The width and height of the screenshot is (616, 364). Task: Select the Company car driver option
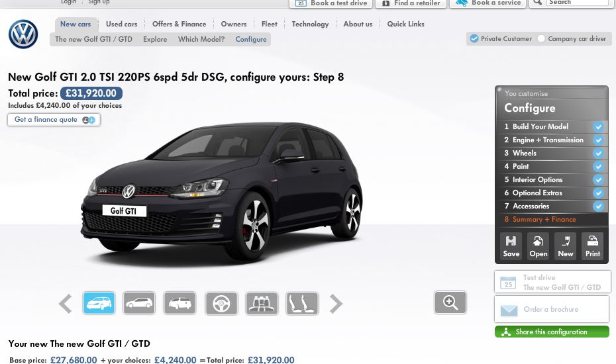[541, 39]
